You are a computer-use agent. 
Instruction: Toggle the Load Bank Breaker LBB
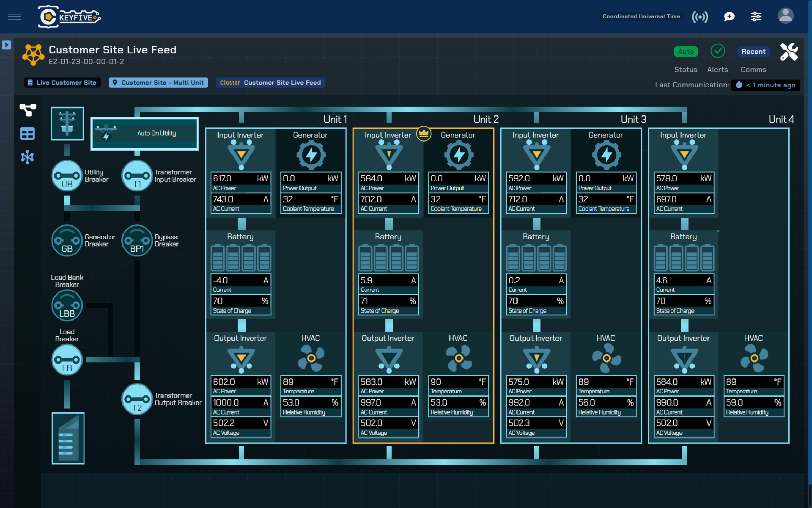click(x=67, y=306)
